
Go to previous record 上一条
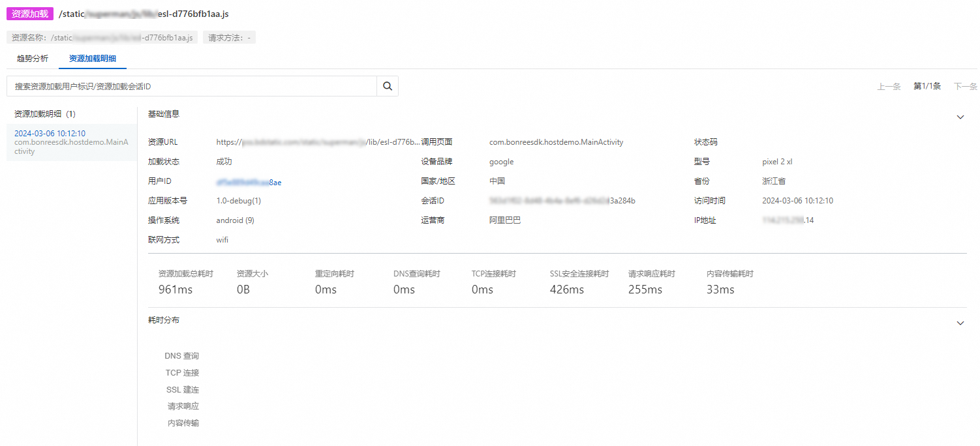pos(889,86)
